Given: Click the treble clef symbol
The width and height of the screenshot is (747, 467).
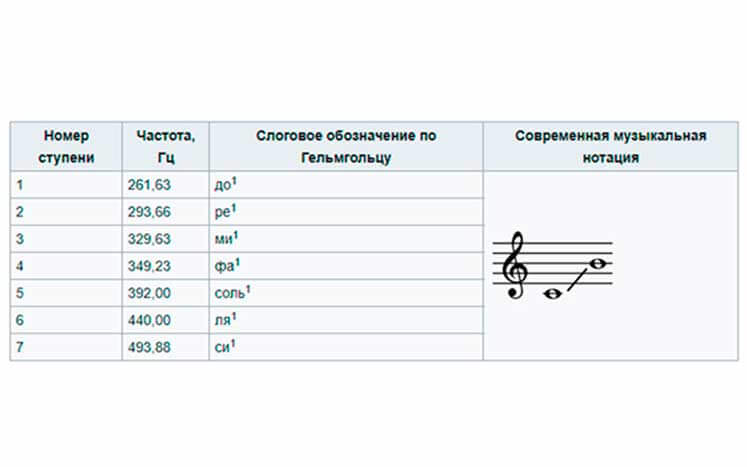Looking at the screenshot, I should click(517, 267).
